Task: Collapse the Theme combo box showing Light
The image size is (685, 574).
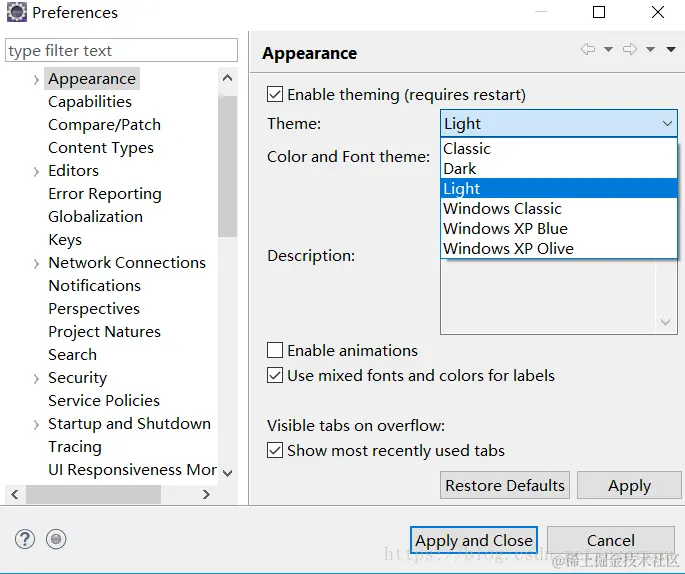Action: click(x=559, y=124)
